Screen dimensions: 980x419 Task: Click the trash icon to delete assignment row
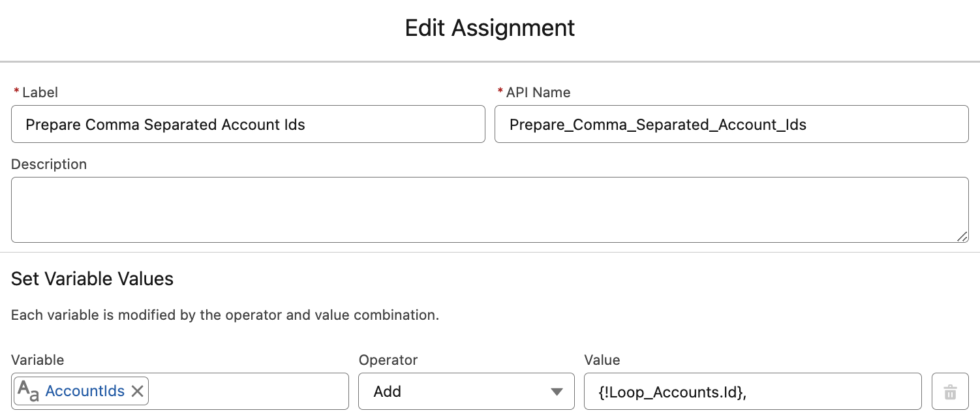coord(951,391)
